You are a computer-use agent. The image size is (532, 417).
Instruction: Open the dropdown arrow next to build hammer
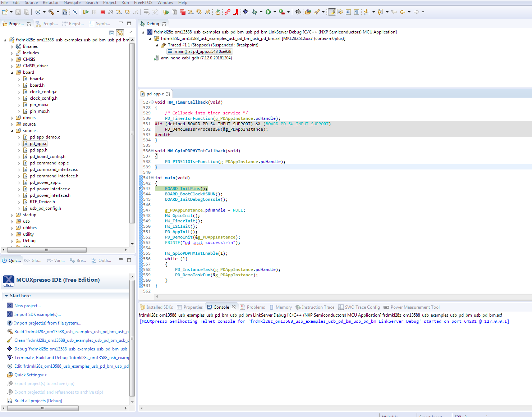(x=58, y=12)
